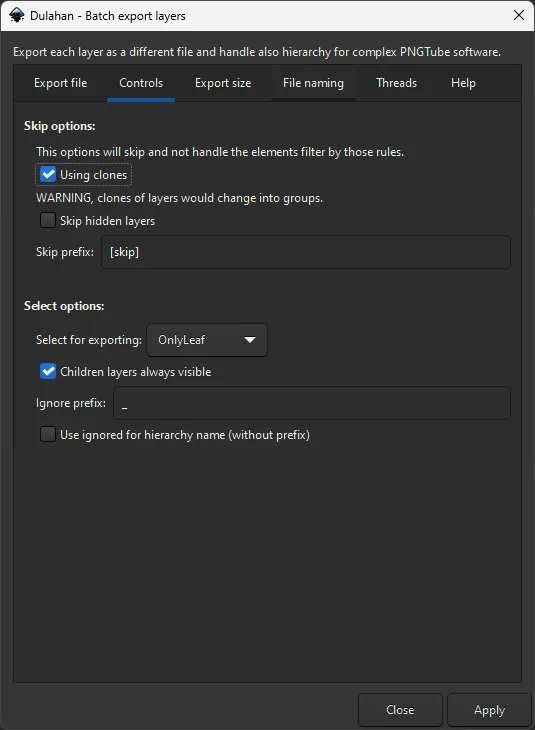Click the Select for exporting label

[89, 340]
